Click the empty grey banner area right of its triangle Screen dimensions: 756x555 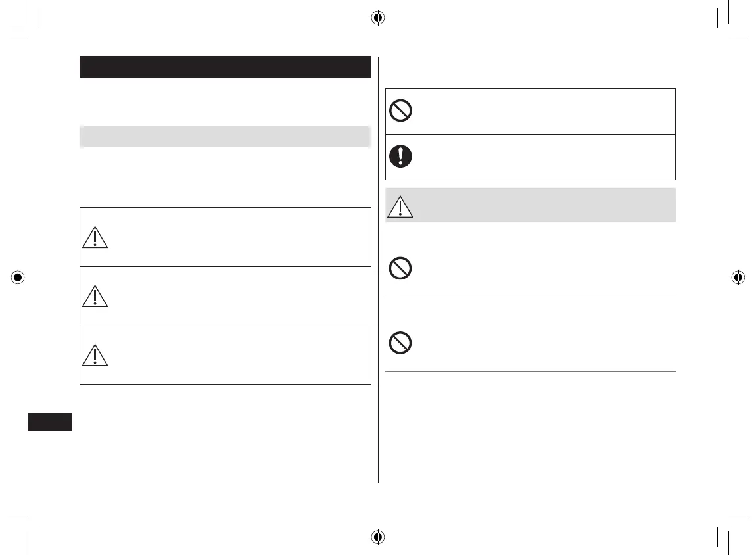pos(546,205)
